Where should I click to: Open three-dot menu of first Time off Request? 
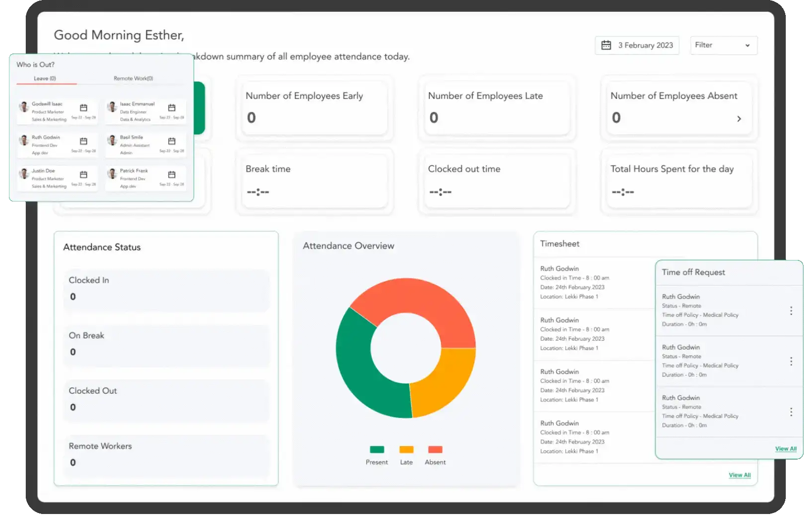click(x=791, y=310)
